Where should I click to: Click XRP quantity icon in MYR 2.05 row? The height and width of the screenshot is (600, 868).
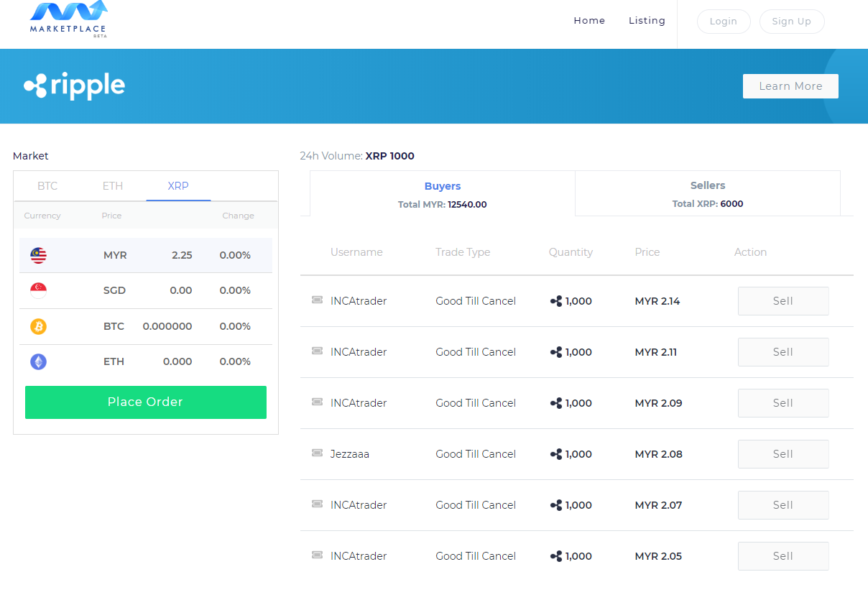(x=555, y=556)
